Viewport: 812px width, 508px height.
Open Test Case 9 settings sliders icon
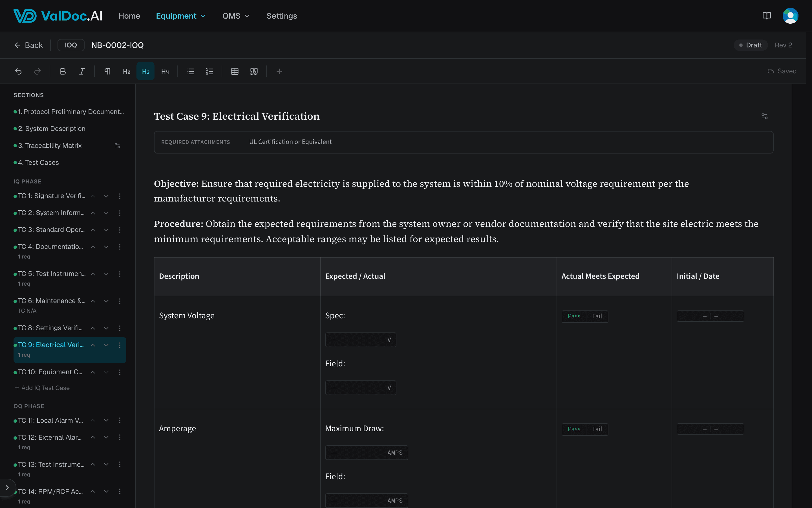point(764,116)
